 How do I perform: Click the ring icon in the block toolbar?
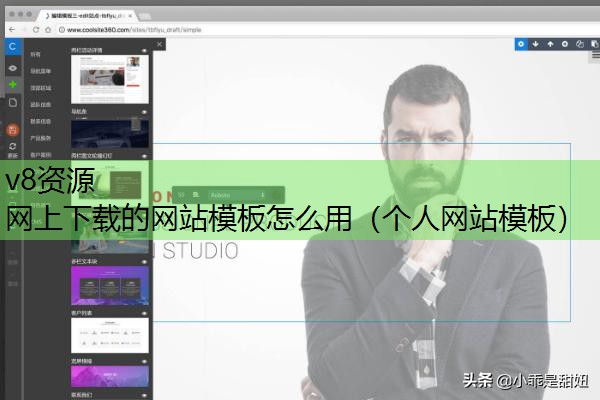pos(565,44)
